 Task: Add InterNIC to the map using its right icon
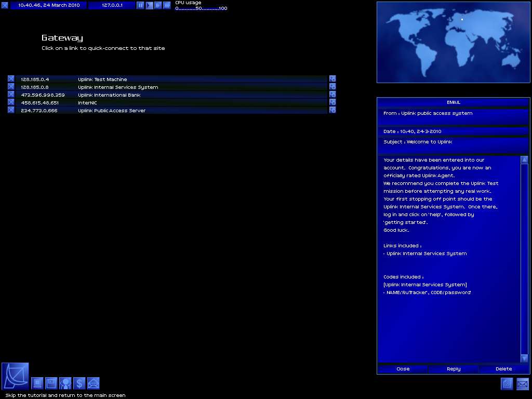point(332,102)
